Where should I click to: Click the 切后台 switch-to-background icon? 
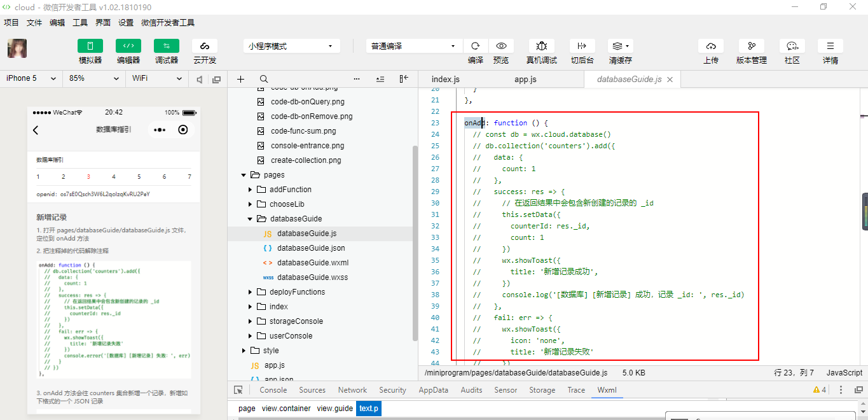point(582,46)
